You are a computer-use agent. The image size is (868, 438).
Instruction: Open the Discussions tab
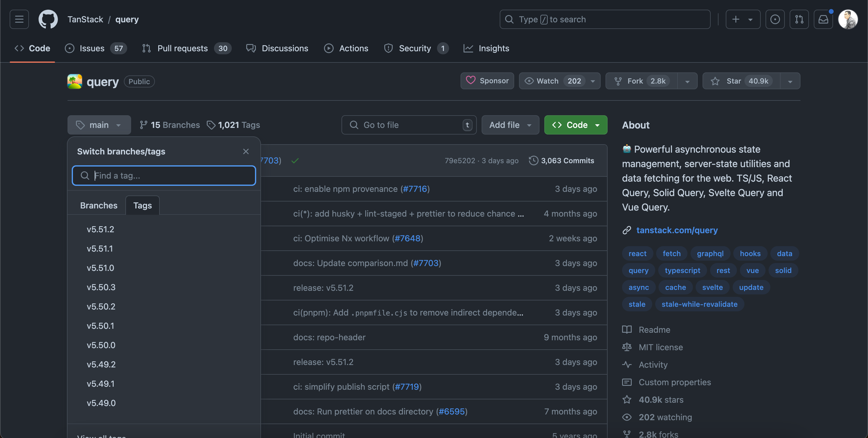[277, 48]
